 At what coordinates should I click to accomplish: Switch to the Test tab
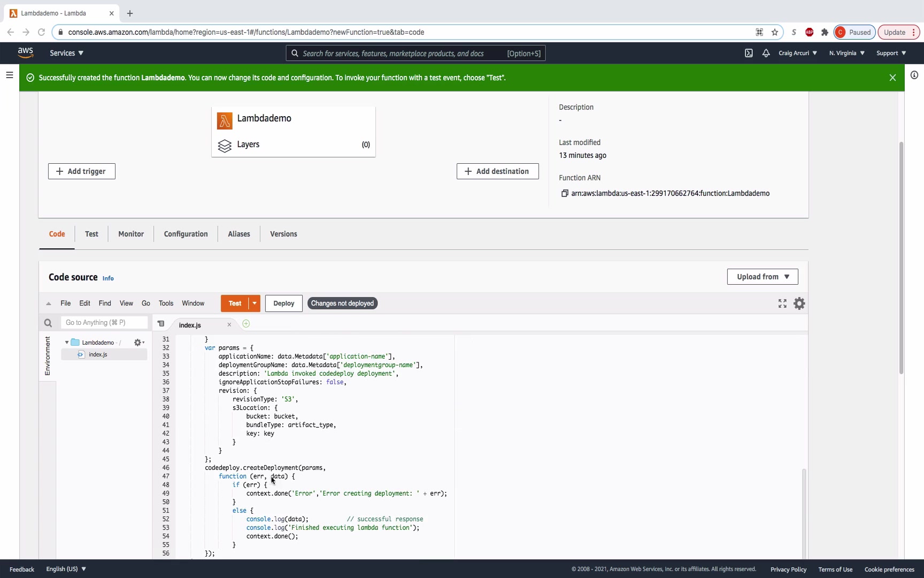click(x=91, y=234)
